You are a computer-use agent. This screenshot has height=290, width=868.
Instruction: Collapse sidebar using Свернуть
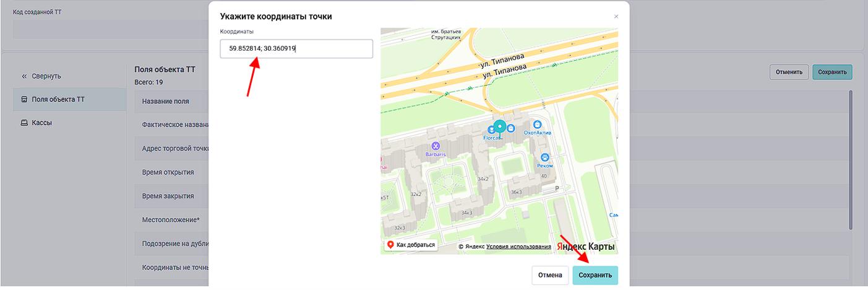click(x=42, y=76)
